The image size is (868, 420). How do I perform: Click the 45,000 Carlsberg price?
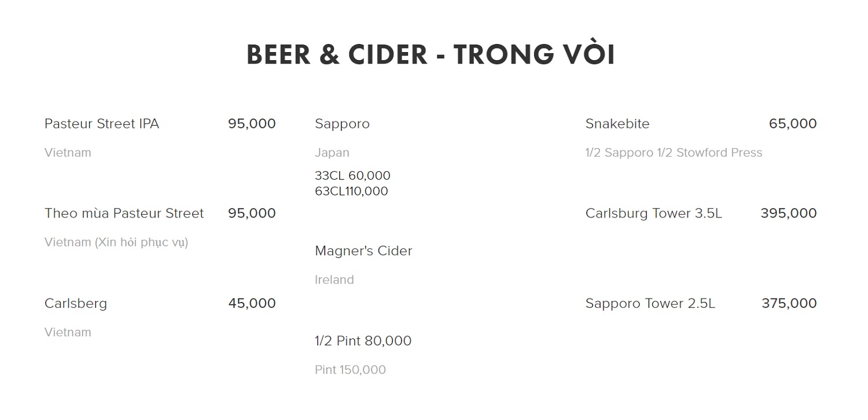[x=252, y=303]
